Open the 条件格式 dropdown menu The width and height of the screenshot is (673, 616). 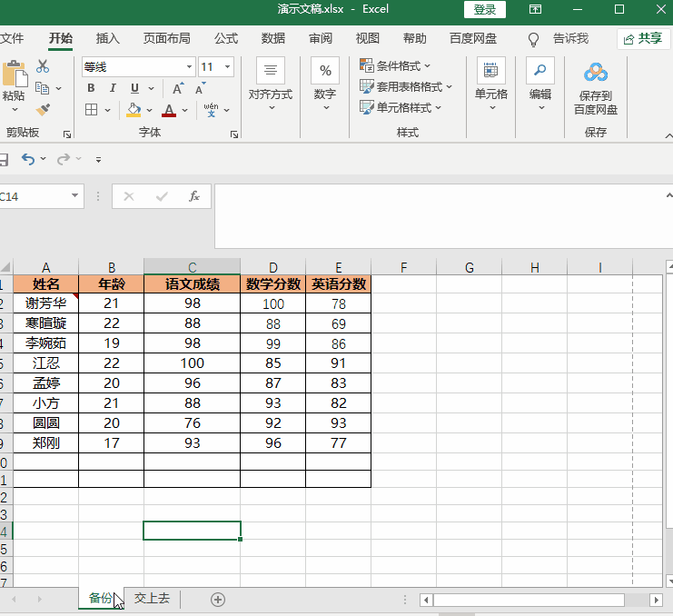tap(396, 65)
